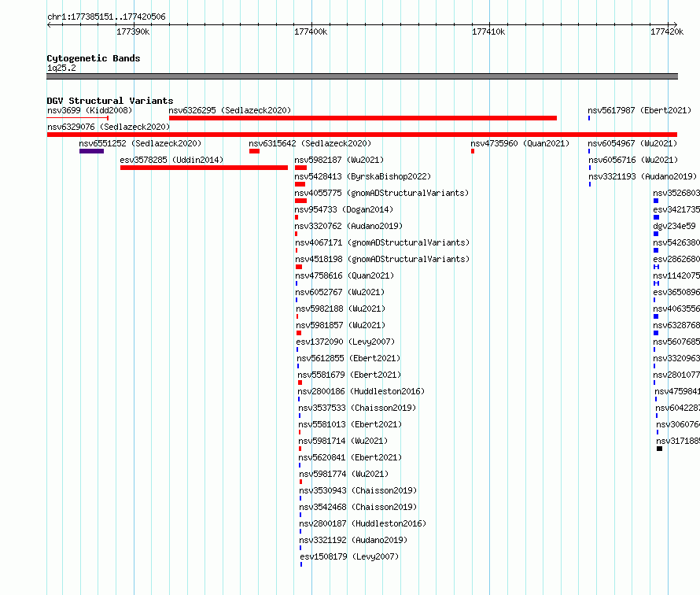Click nsv5612855 (Ebert2021) label
The width and height of the screenshot is (700, 595).
tap(348, 358)
